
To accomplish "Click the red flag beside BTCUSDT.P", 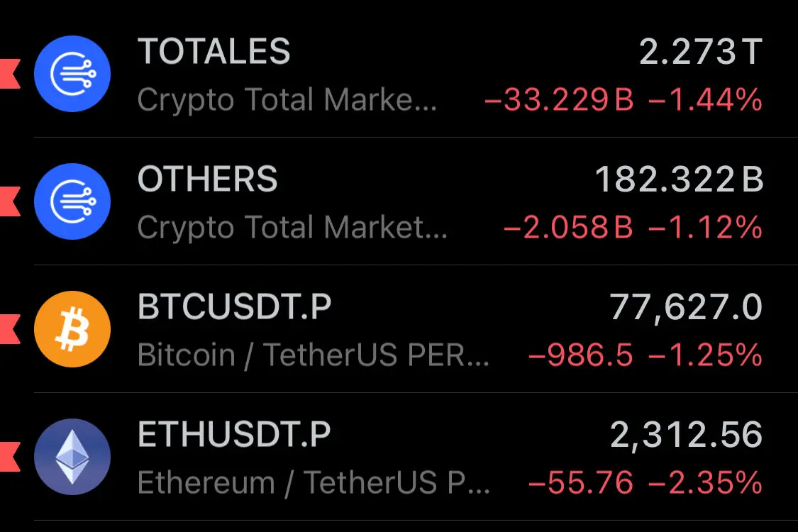I will click(10, 329).
